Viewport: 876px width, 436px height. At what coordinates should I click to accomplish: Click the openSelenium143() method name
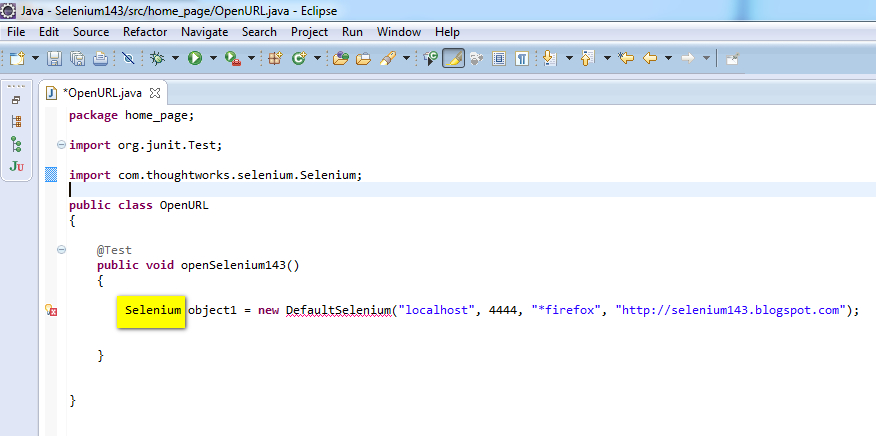240,265
